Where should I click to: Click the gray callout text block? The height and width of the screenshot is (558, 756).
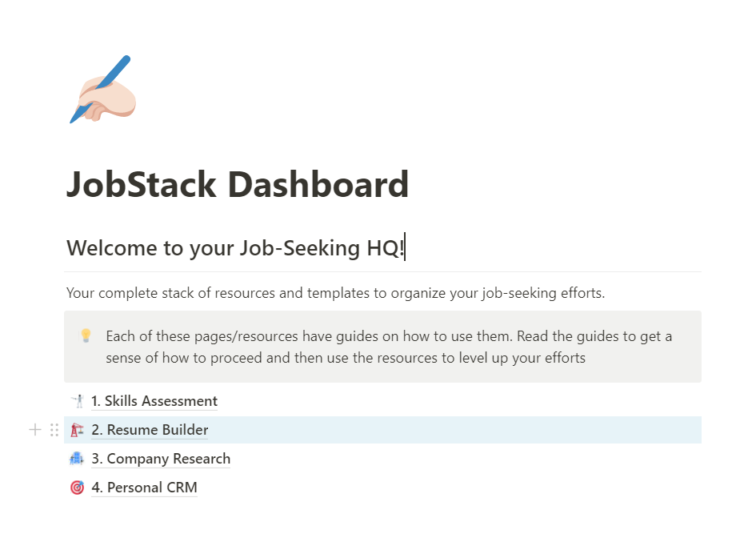pyautogui.click(x=384, y=347)
